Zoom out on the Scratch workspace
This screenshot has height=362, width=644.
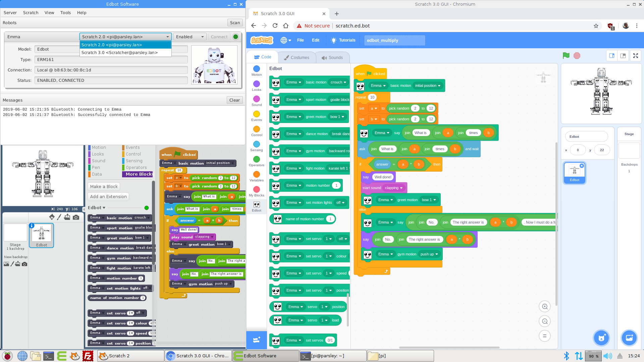545,321
